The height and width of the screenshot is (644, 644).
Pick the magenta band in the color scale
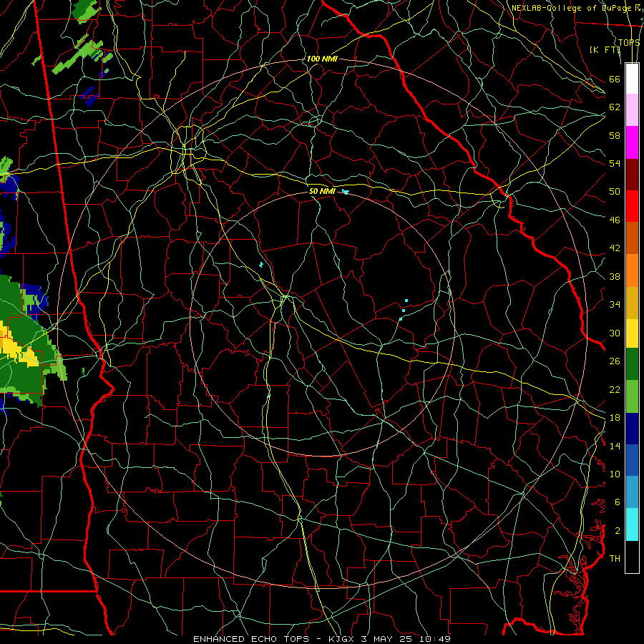click(x=632, y=142)
